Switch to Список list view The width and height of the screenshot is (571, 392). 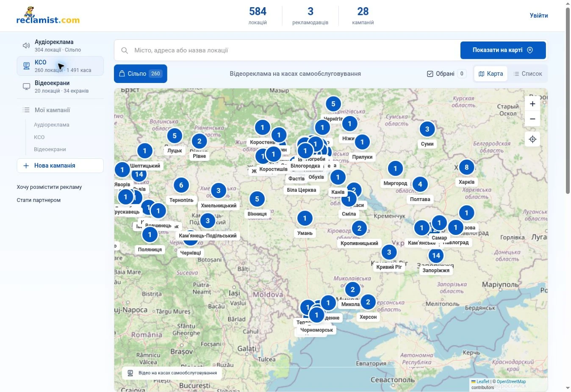(x=527, y=74)
